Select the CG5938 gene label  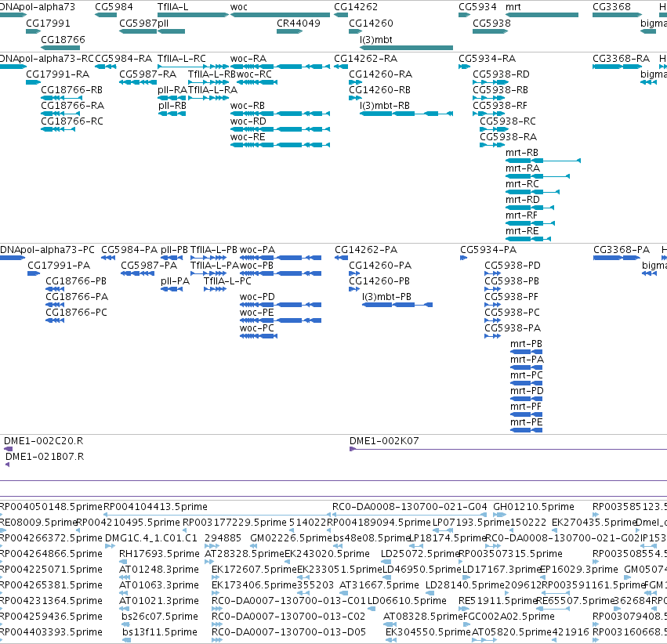pos(491,24)
